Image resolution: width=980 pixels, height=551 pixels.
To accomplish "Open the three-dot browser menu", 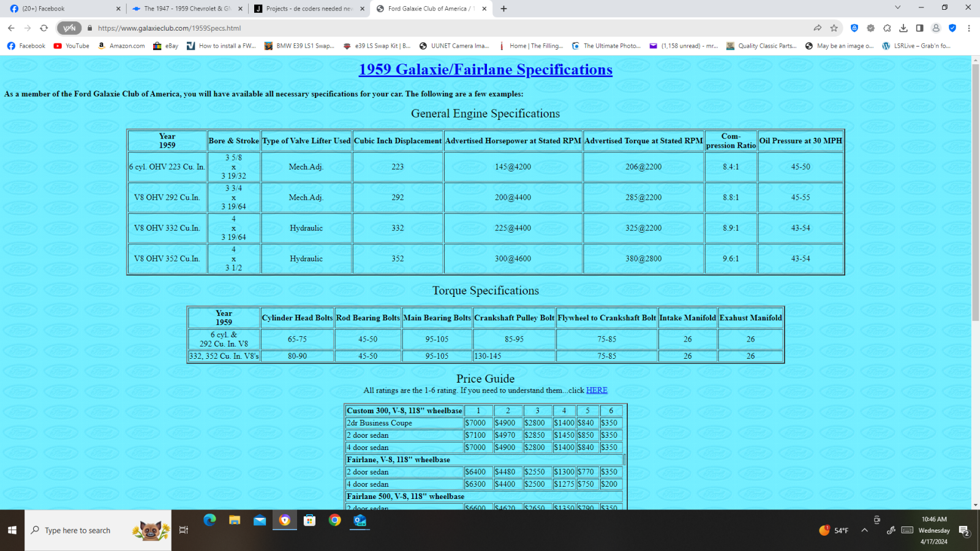I will (x=969, y=28).
